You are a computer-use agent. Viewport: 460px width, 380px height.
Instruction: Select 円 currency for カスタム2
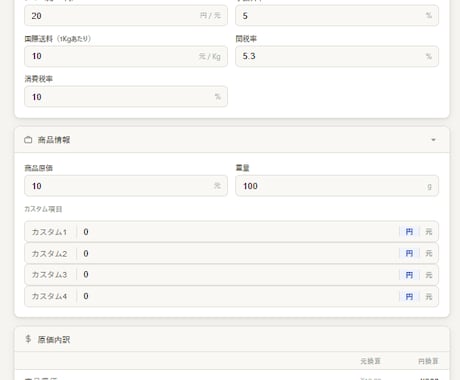[409, 253]
